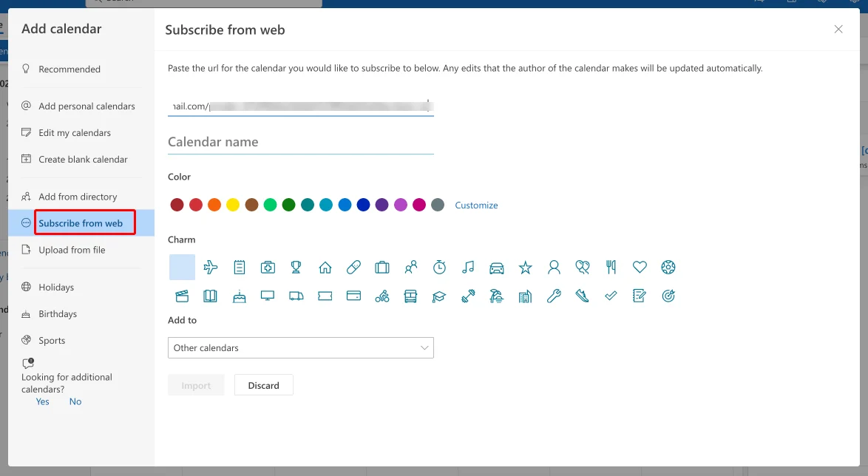Screen dimensions: 868x476
Task: Choose the birthday cake charm
Action: (239, 296)
